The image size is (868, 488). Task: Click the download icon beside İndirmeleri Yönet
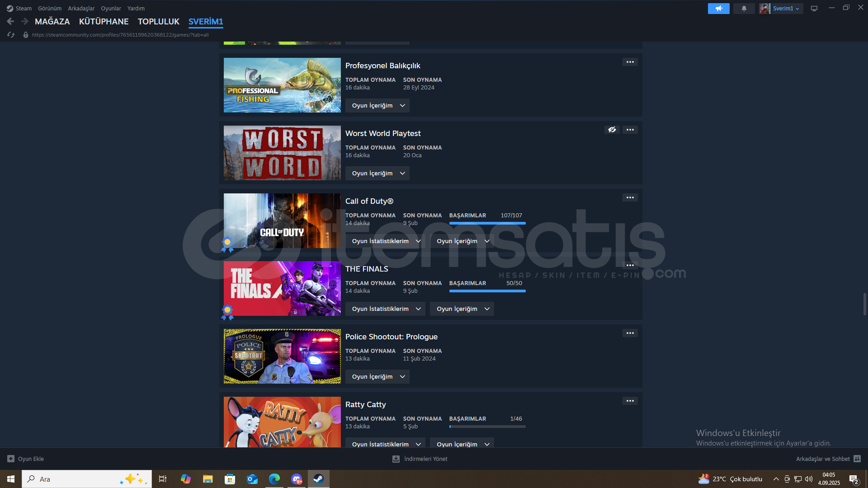click(396, 459)
